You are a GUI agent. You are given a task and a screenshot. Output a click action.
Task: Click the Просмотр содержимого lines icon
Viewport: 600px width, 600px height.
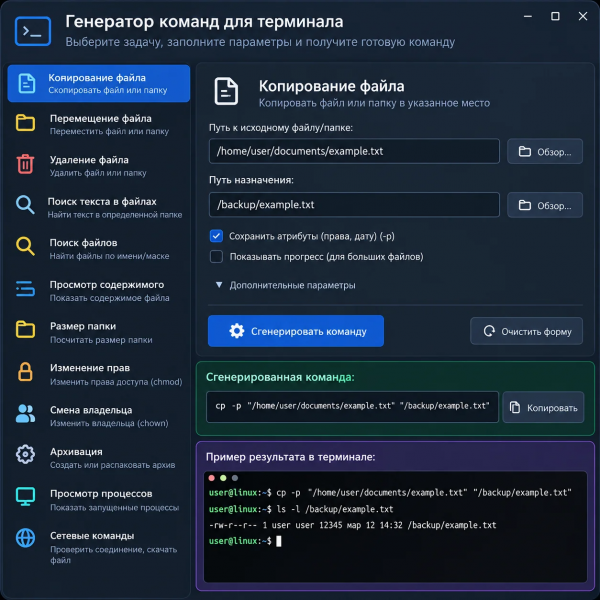coord(25,289)
